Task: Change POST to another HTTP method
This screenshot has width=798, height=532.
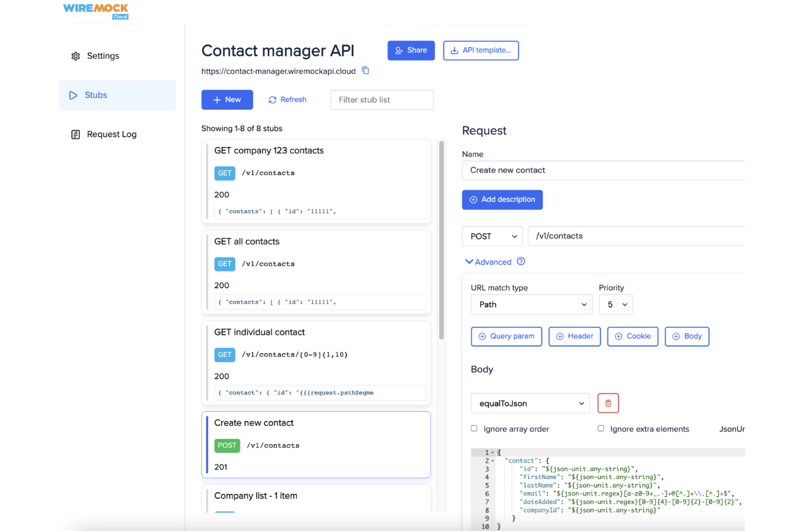Action: [491, 236]
